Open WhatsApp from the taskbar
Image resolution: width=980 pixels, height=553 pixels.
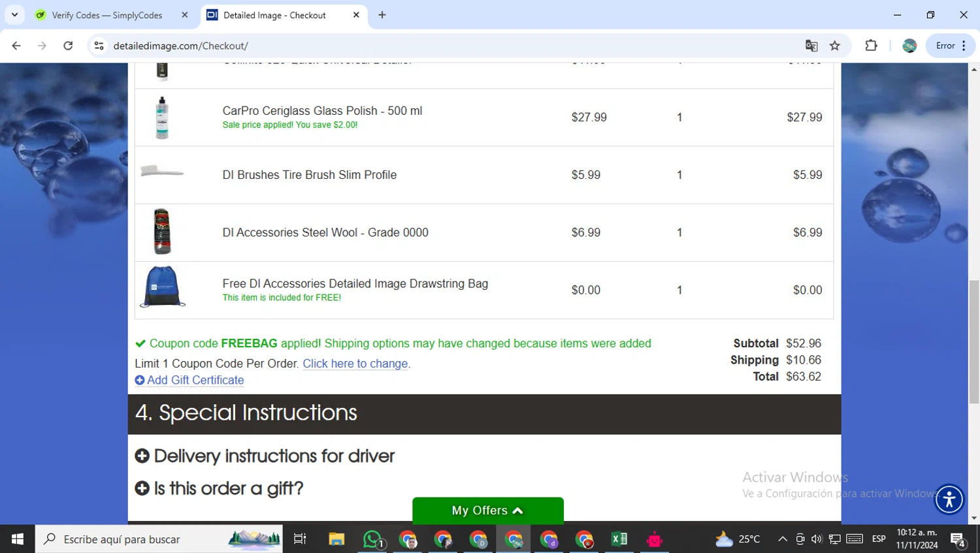372,539
